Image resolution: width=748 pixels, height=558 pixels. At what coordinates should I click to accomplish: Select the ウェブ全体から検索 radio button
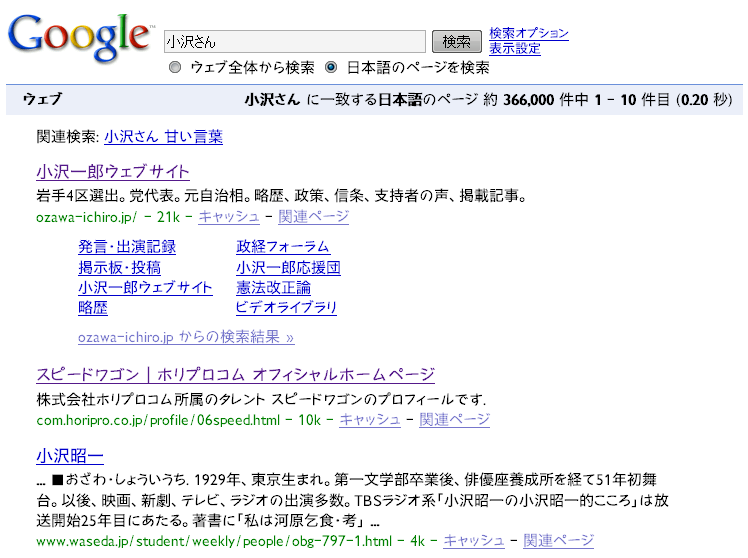(x=175, y=67)
